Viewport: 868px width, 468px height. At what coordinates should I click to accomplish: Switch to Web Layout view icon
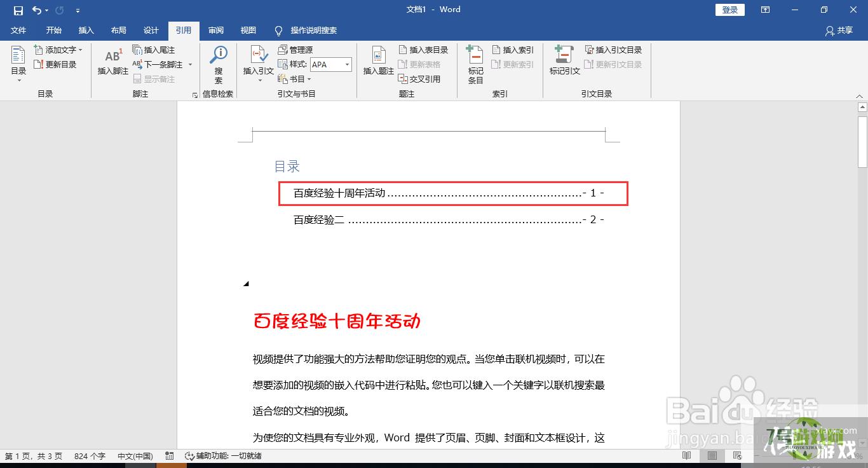[x=737, y=456]
